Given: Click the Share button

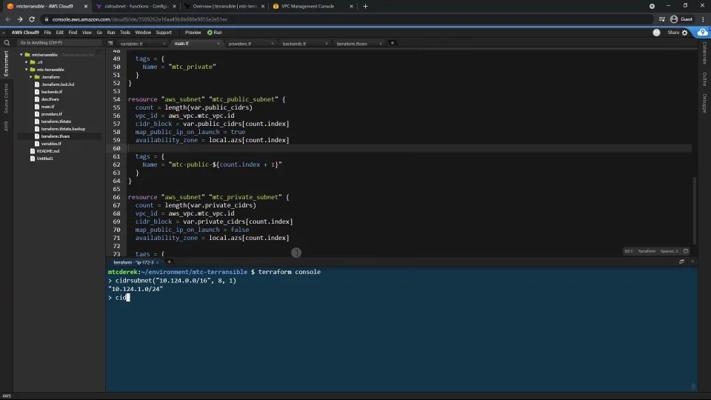Looking at the screenshot, I should pos(673,32).
